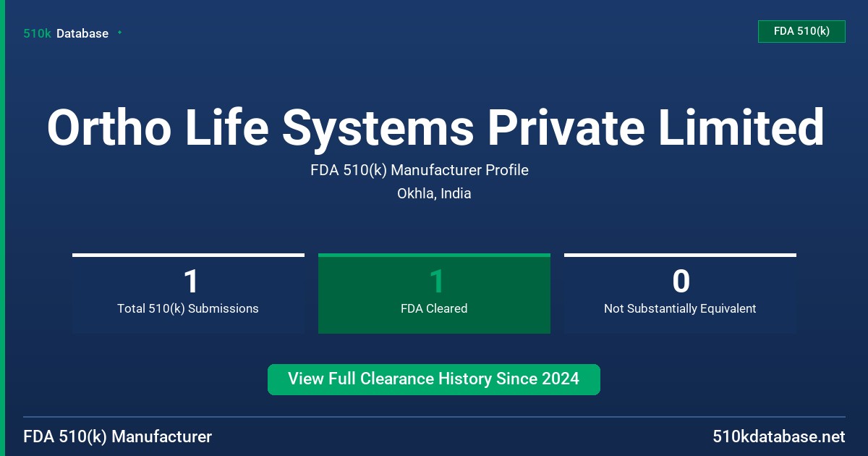Screen dimensions: 868x456
Task: Visit the 510kdatabase.net link
Action: coord(779,437)
